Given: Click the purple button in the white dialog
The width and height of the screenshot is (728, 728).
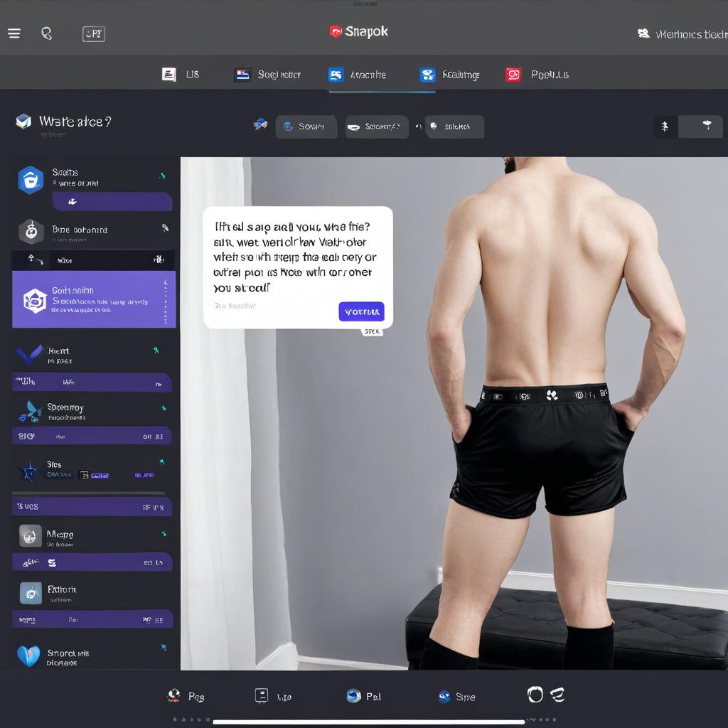Looking at the screenshot, I should pyautogui.click(x=361, y=311).
